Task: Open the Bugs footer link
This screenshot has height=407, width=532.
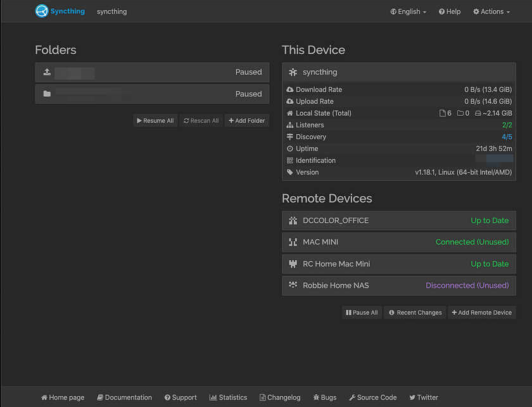Action: [325, 398]
